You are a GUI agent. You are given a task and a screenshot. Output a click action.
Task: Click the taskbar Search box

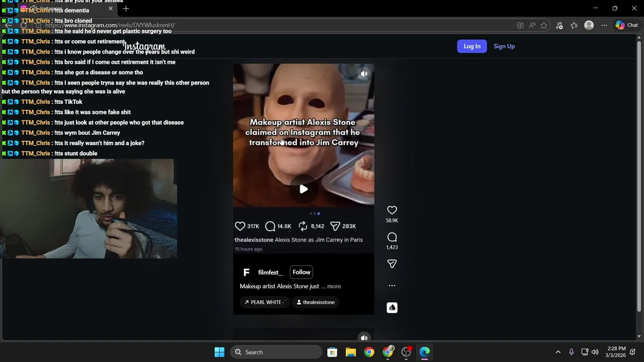(x=276, y=352)
